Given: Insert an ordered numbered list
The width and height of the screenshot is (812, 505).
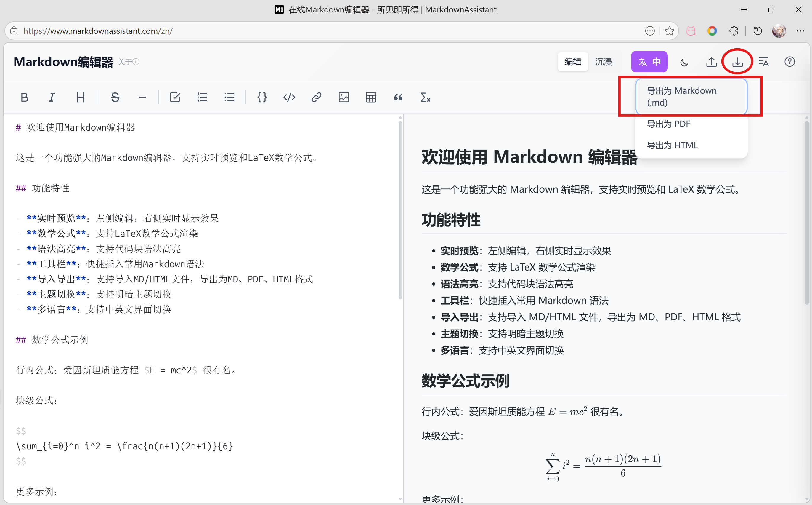Looking at the screenshot, I should pyautogui.click(x=202, y=97).
